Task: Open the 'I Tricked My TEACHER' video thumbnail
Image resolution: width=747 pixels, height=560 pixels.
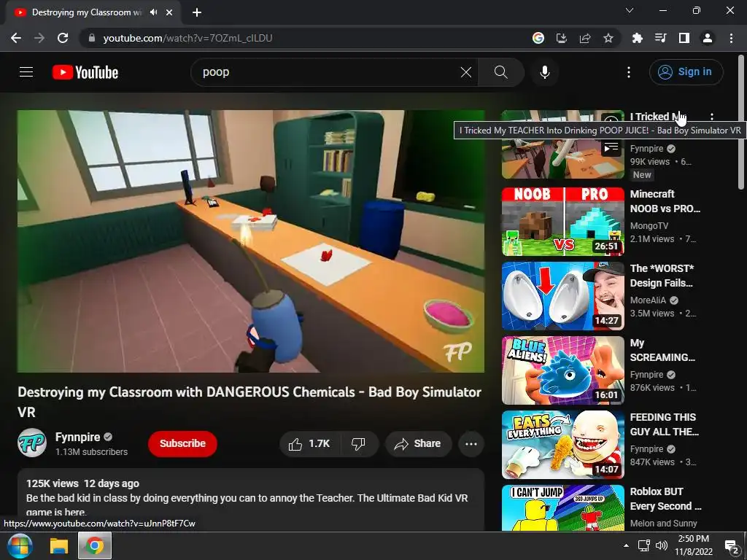Action: coord(562,145)
